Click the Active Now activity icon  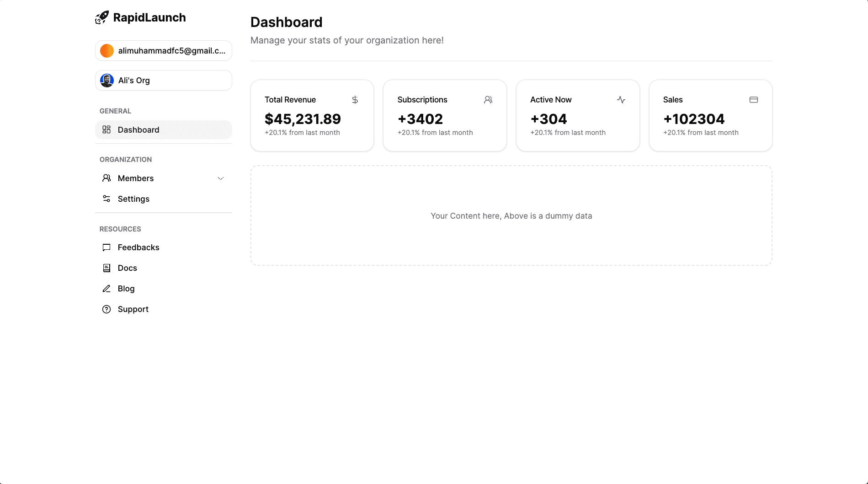621,99
